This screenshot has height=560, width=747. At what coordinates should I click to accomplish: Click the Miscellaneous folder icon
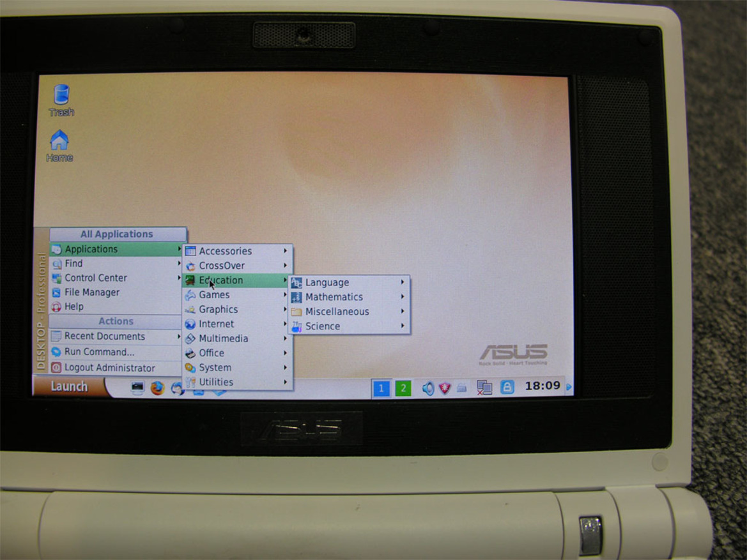(x=296, y=312)
